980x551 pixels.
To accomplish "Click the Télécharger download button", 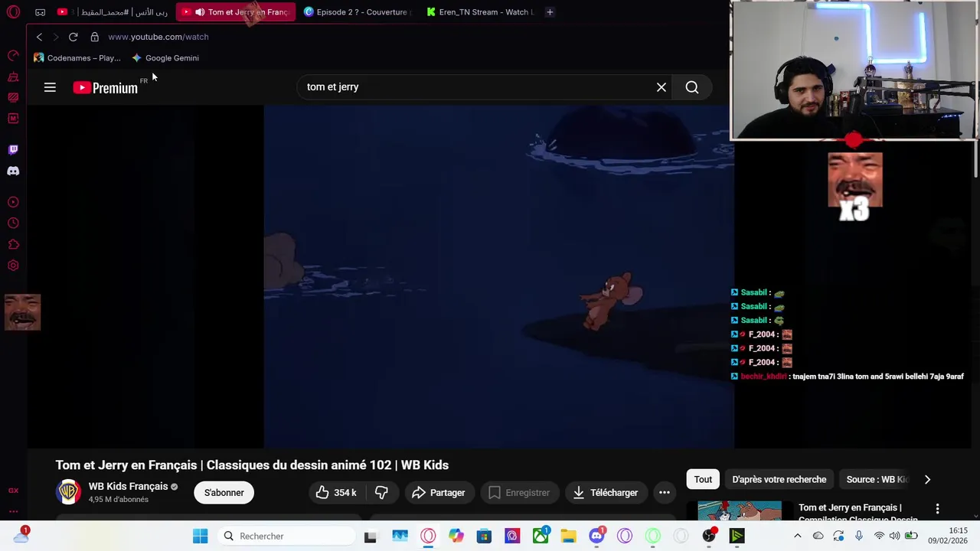I will pos(605,493).
